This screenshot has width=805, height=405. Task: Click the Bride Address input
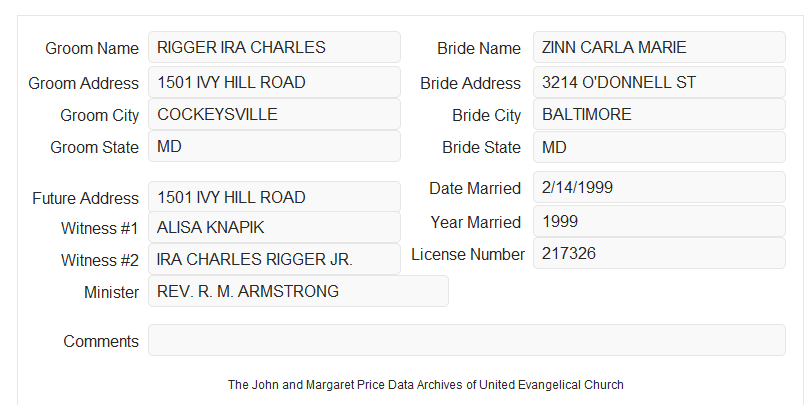pos(659,82)
